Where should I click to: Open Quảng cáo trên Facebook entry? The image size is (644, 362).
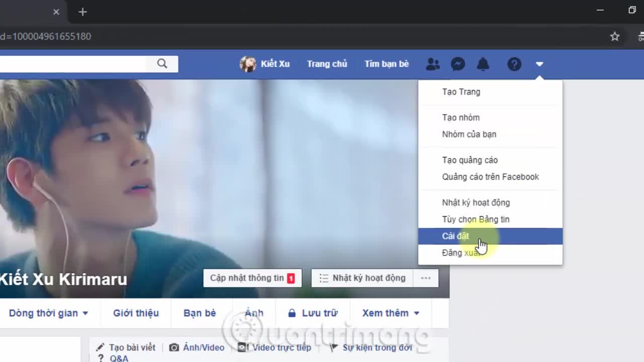491,177
